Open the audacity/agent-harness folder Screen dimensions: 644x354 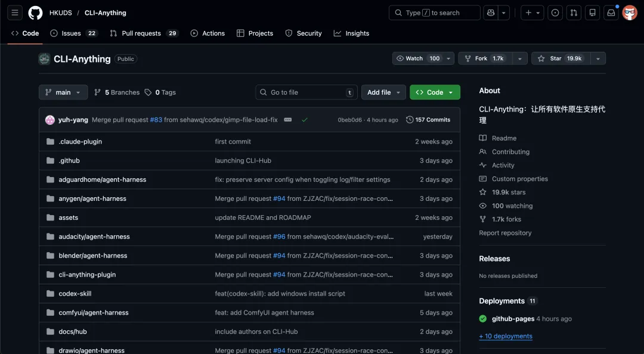[x=94, y=237]
